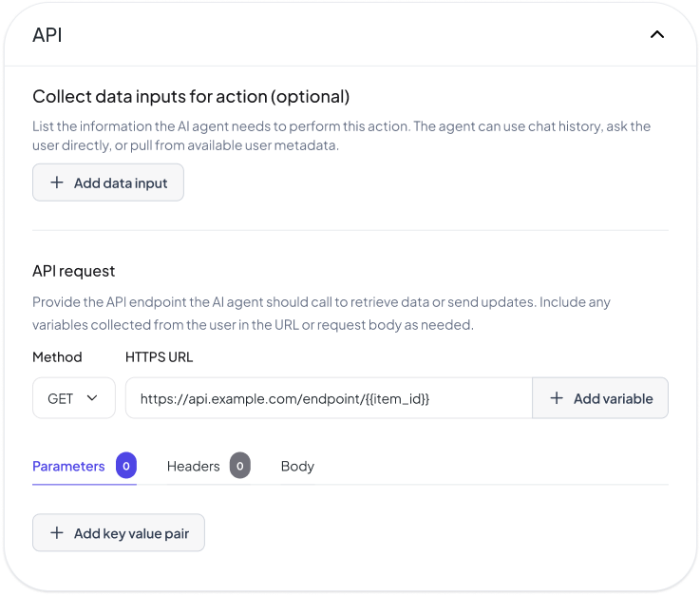
Task: Click the Headers count badge showing 0
Action: point(240,466)
